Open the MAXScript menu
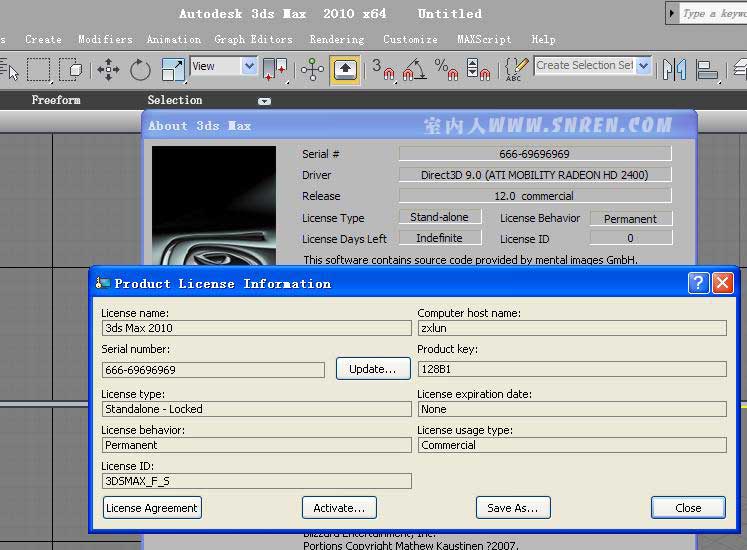This screenshot has height=550, width=747. click(484, 39)
